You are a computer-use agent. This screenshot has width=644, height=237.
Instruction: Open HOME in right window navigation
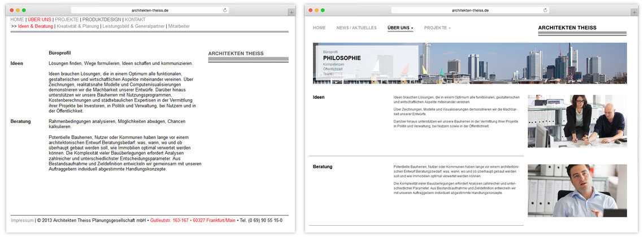pyautogui.click(x=319, y=28)
